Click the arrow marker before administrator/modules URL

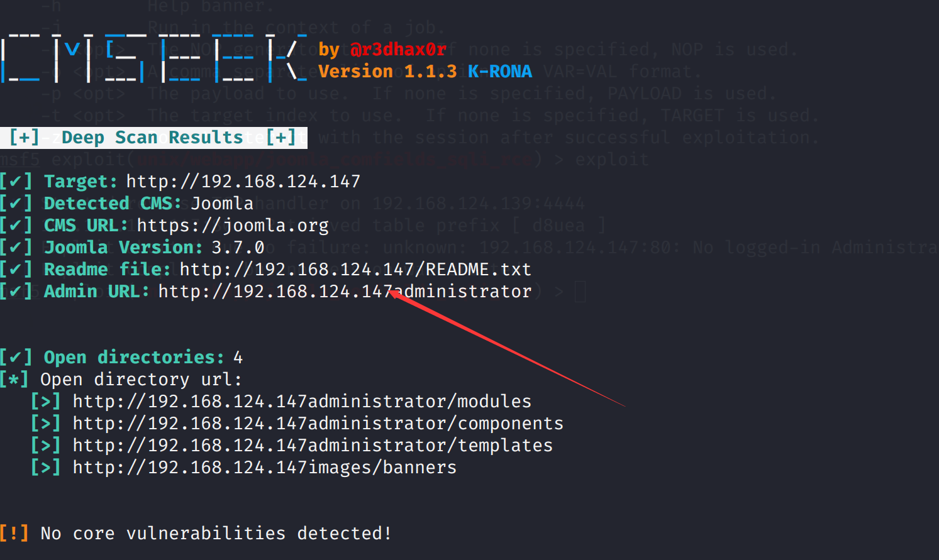(46, 402)
